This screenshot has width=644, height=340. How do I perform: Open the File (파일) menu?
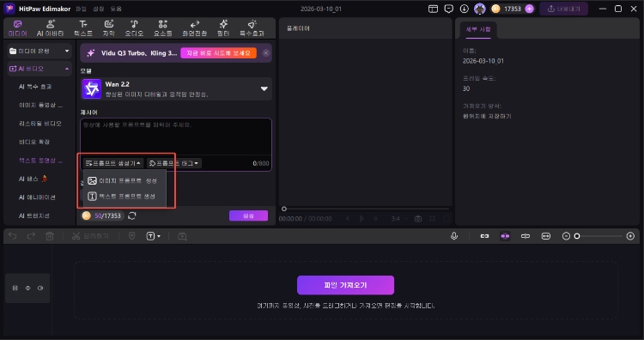click(x=82, y=9)
